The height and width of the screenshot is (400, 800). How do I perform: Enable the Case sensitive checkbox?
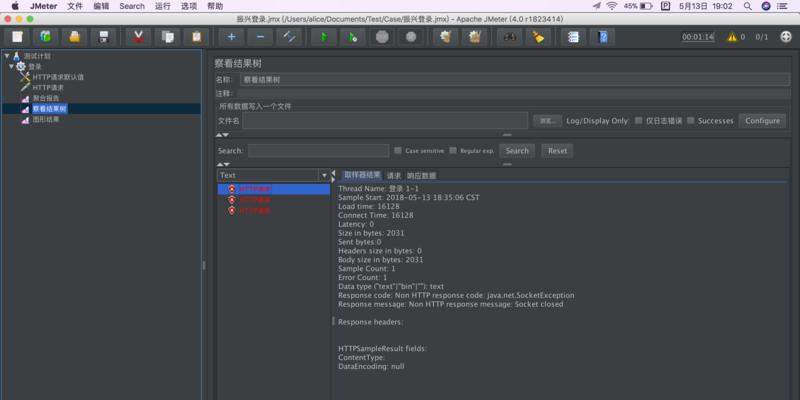[x=397, y=151]
